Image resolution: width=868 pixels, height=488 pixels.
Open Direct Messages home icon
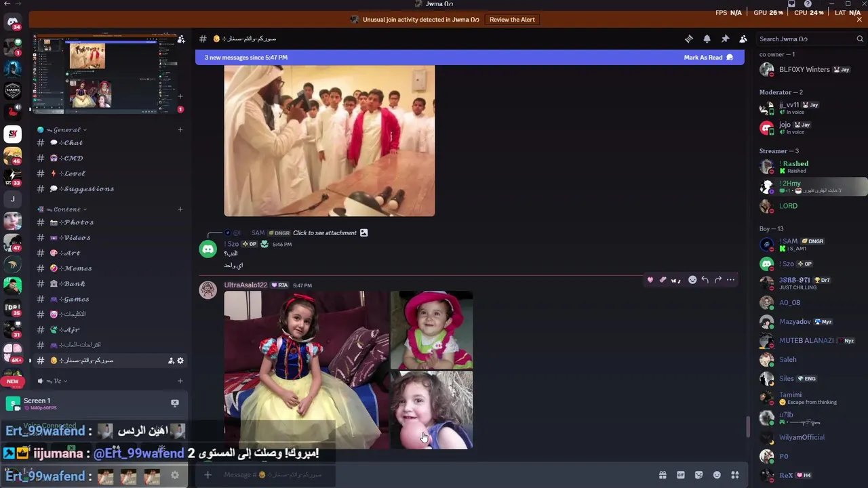[x=12, y=22]
